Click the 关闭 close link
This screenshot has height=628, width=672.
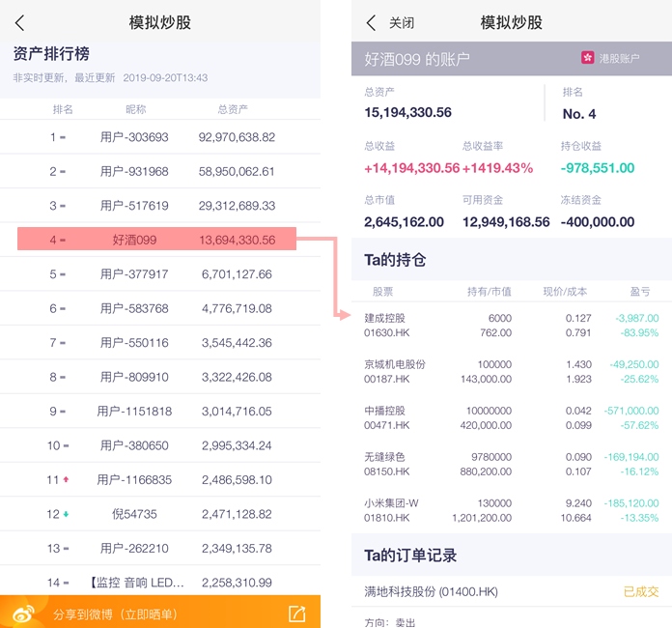(x=402, y=23)
